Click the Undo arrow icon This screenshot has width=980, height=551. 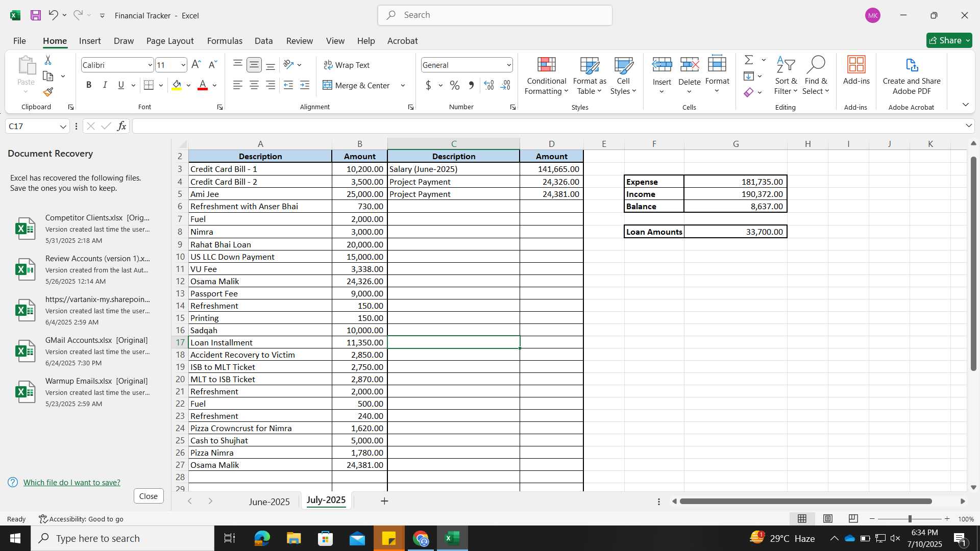click(x=53, y=15)
